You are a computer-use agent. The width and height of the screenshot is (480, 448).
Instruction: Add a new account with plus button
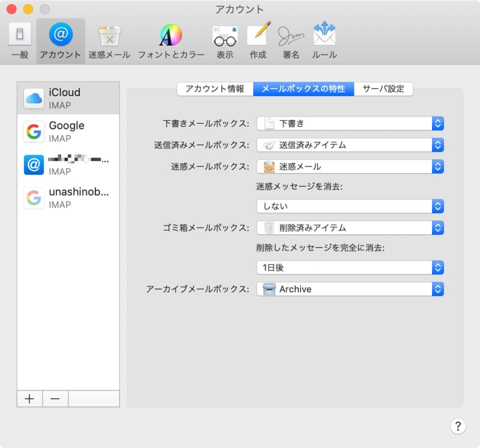click(x=29, y=399)
